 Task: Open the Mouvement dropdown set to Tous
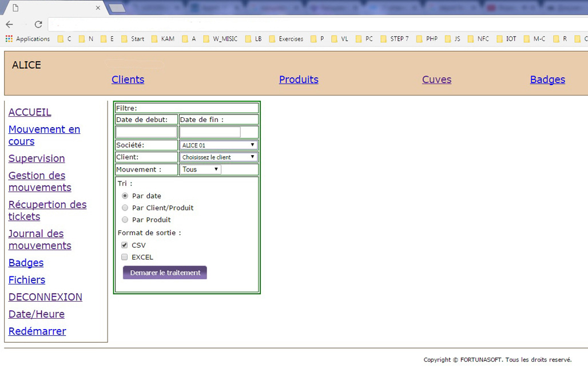pyautogui.click(x=200, y=169)
